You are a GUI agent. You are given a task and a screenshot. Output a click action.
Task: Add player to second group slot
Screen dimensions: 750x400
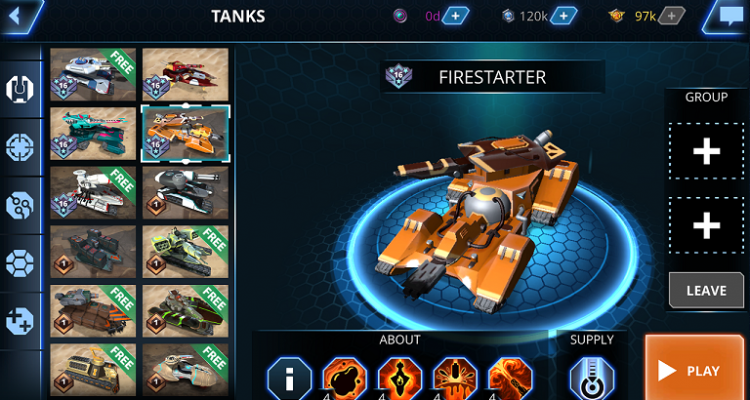click(706, 225)
